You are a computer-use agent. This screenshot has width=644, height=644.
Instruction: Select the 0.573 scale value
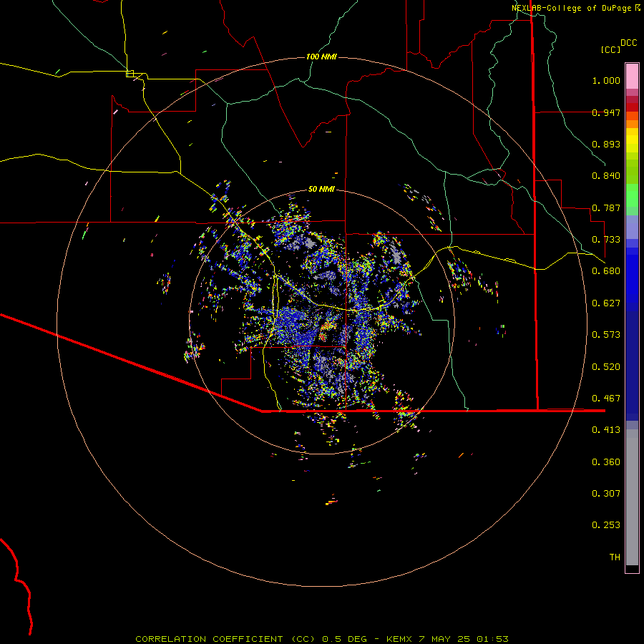(x=606, y=335)
